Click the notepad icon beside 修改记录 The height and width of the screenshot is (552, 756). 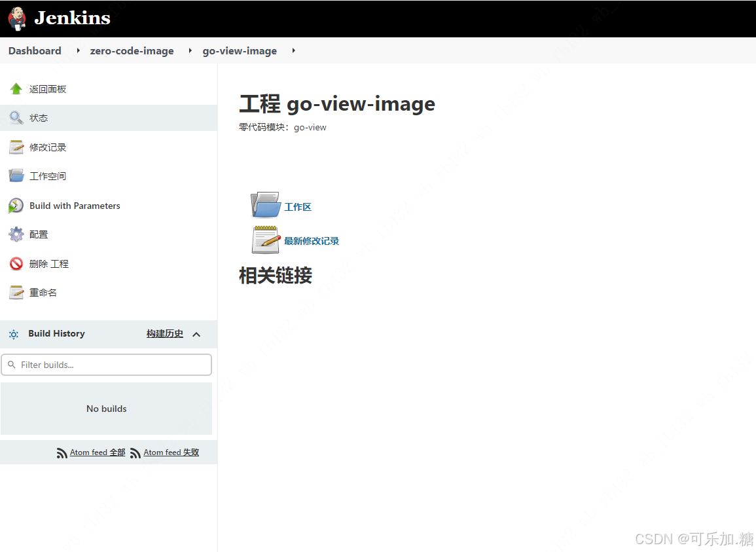click(16, 147)
